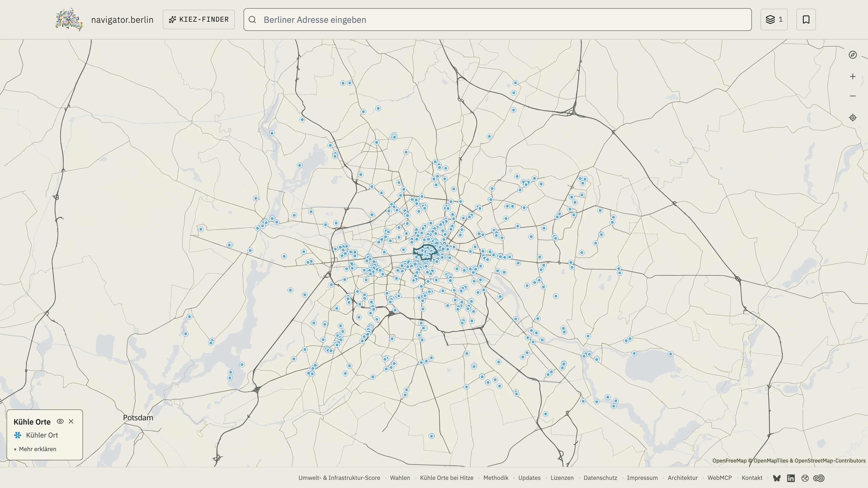Viewport: 868px width, 488px height.
Task: Click the Kühle Orte legend title
Action: 32,422
